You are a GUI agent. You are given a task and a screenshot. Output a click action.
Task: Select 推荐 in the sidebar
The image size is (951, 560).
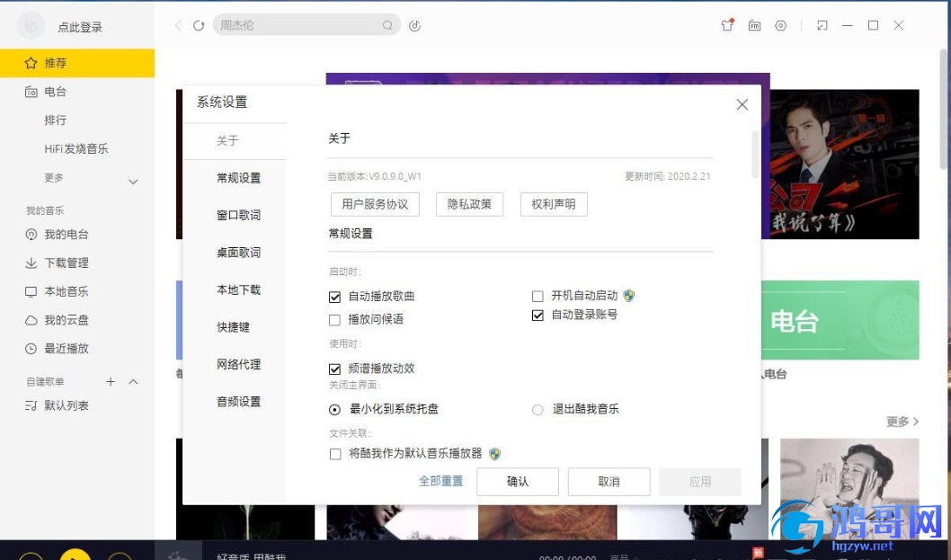[x=77, y=63]
